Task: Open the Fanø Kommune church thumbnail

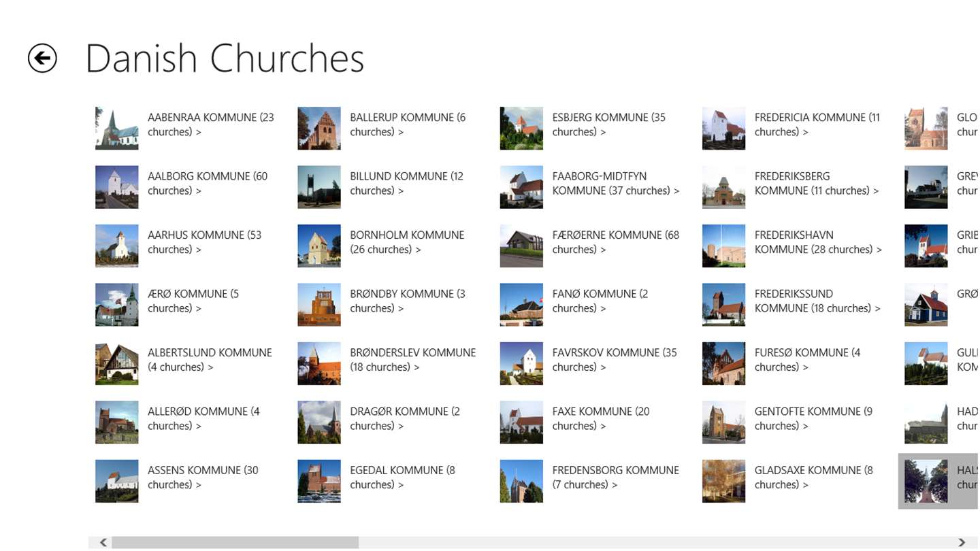Action: (521, 305)
